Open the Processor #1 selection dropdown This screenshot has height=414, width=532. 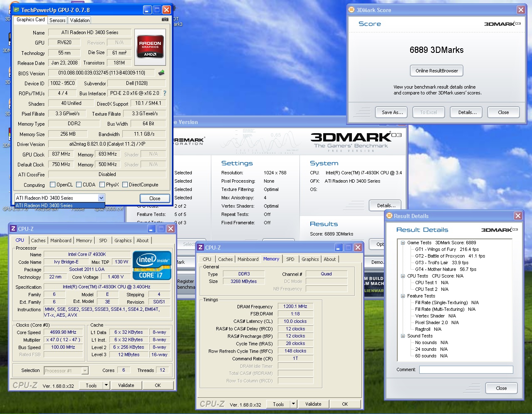pyautogui.click(x=85, y=370)
